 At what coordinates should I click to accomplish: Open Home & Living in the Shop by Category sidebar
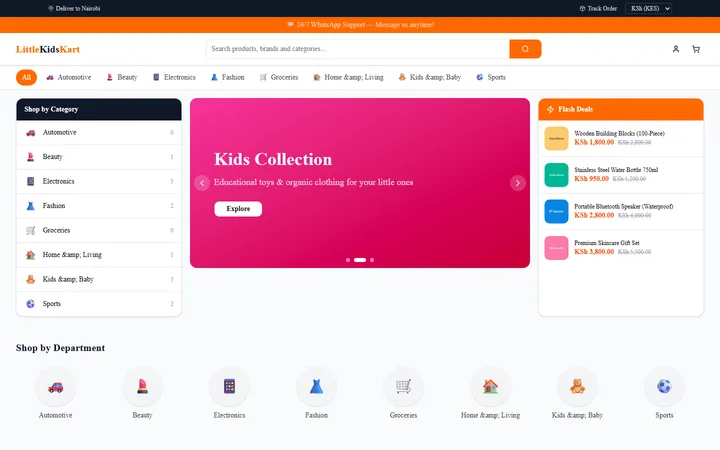pos(99,255)
